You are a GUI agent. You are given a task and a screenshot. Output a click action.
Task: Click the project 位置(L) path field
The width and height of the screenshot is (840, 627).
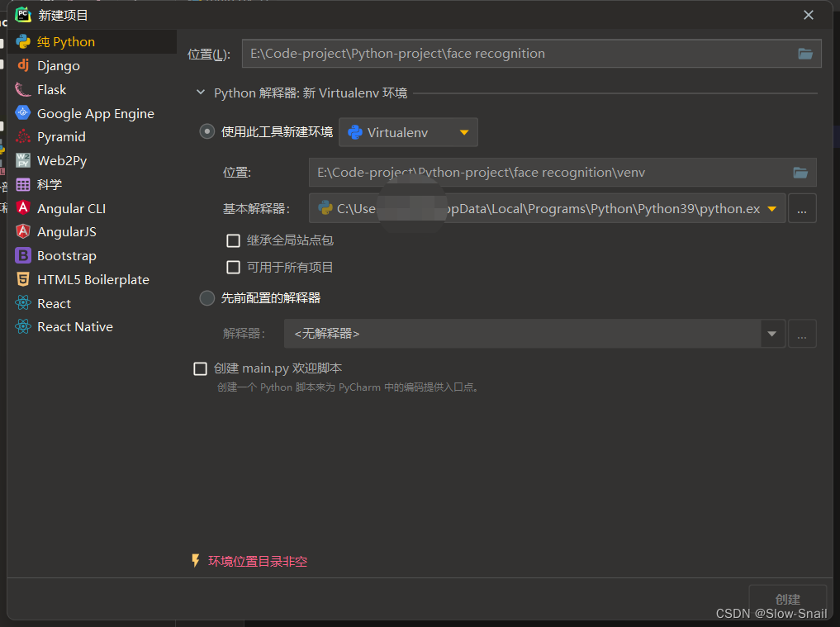point(531,54)
